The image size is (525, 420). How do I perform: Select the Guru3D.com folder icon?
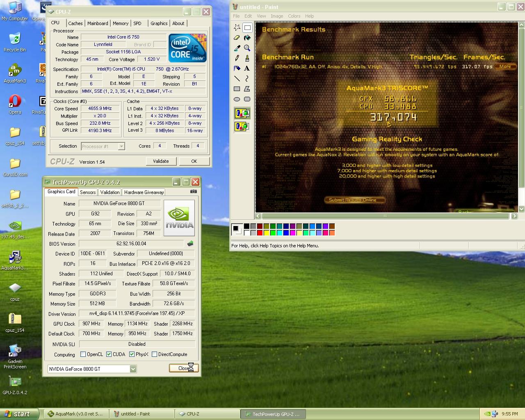click(x=15, y=167)
